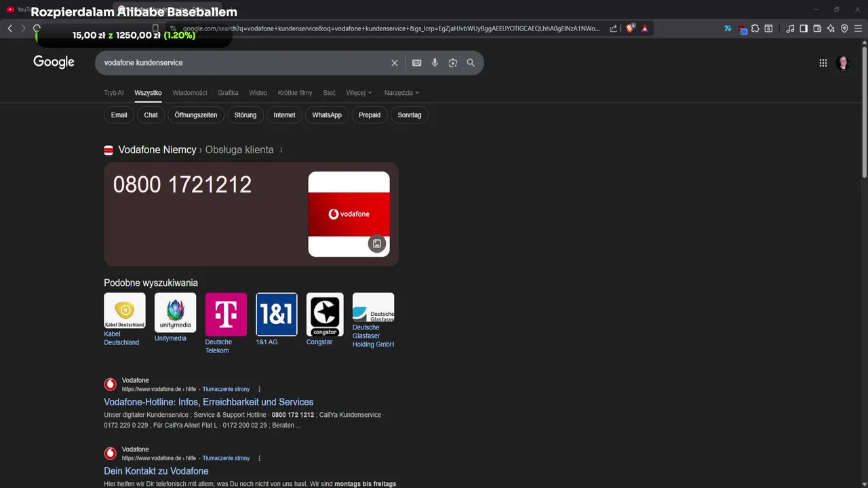Click the browser forward arrow
The width and height of the screenshot is (868, 488).
[23, 28]
